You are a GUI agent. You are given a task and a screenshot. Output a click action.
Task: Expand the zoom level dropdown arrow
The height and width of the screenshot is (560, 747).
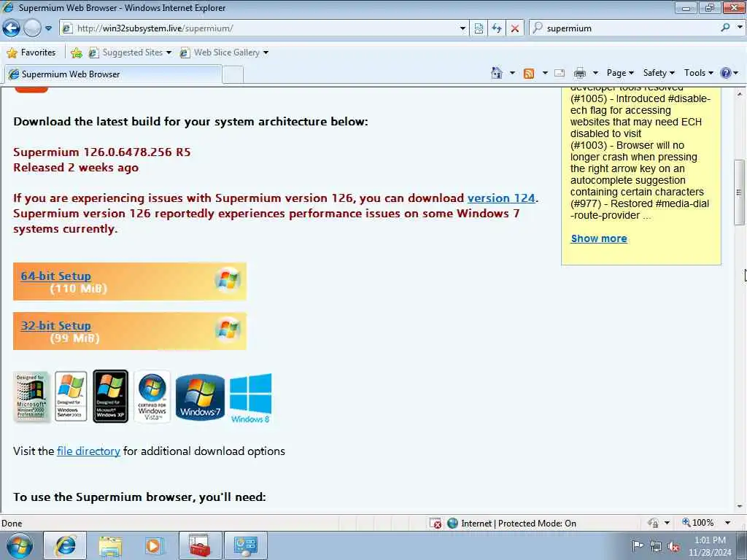[x=727, y=523]
